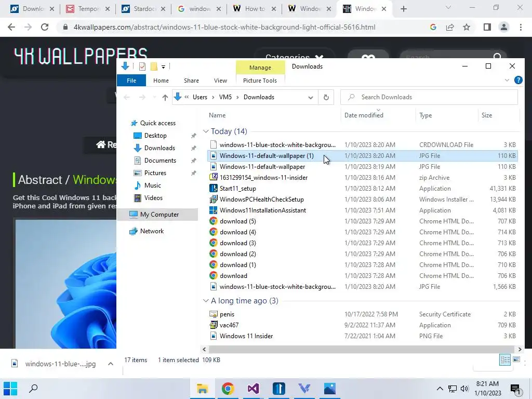Click the Google icon in address bar

pos(433,27)
